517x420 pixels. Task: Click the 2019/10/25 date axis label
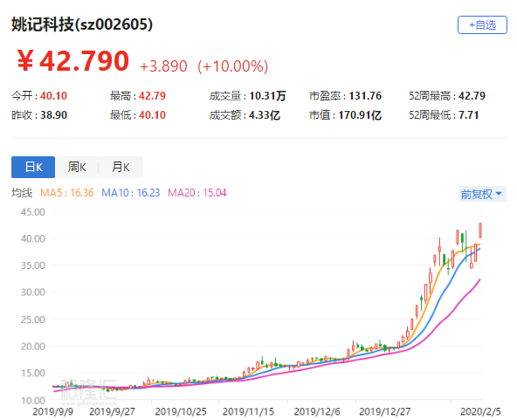click(181, 411)
